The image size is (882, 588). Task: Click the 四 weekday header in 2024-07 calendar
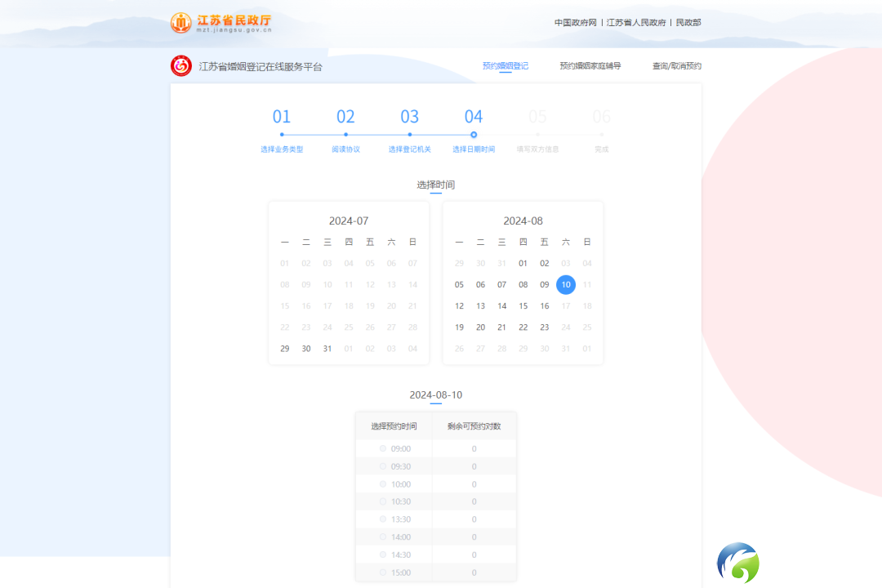pyautogui.click(x=349, y=242)
